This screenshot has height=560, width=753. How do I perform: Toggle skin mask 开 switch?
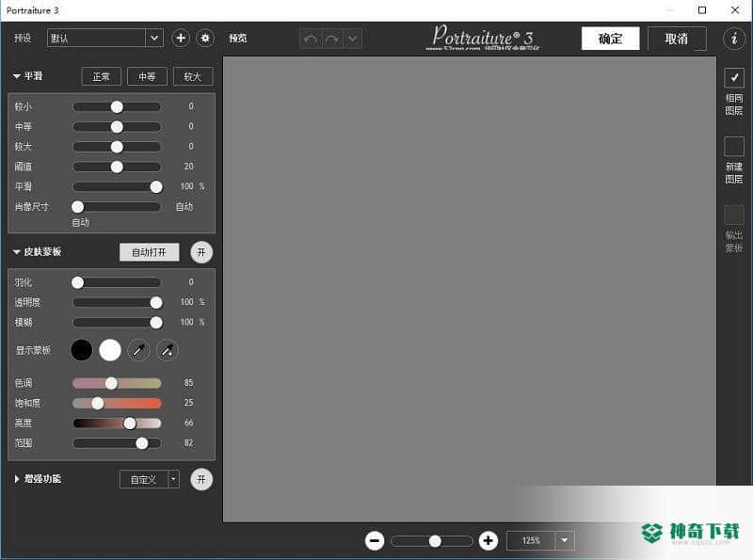[201, 252]
